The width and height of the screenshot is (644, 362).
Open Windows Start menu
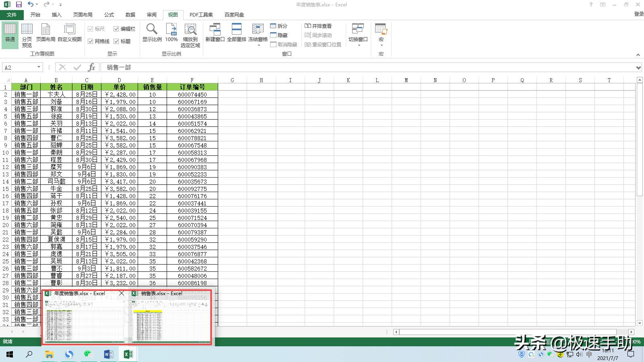[10, 354]
